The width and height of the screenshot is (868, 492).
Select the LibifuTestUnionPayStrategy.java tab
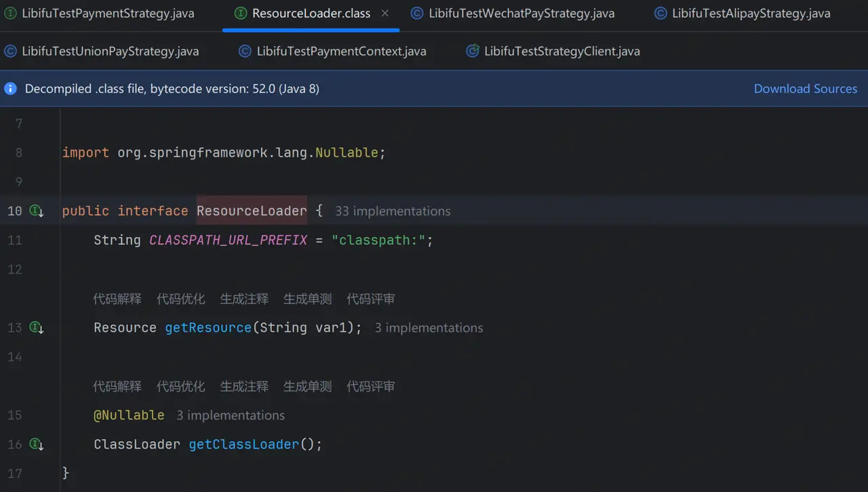pyautogui.click(x=111, y=51)
